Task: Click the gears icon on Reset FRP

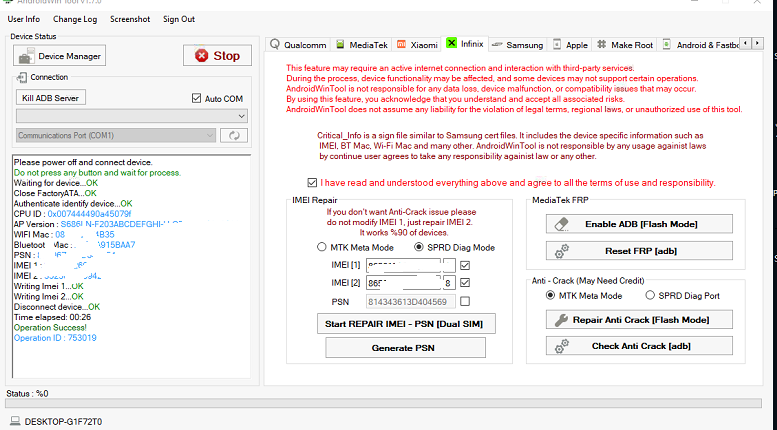Action: pyautogui.click(x=562, y=251)
